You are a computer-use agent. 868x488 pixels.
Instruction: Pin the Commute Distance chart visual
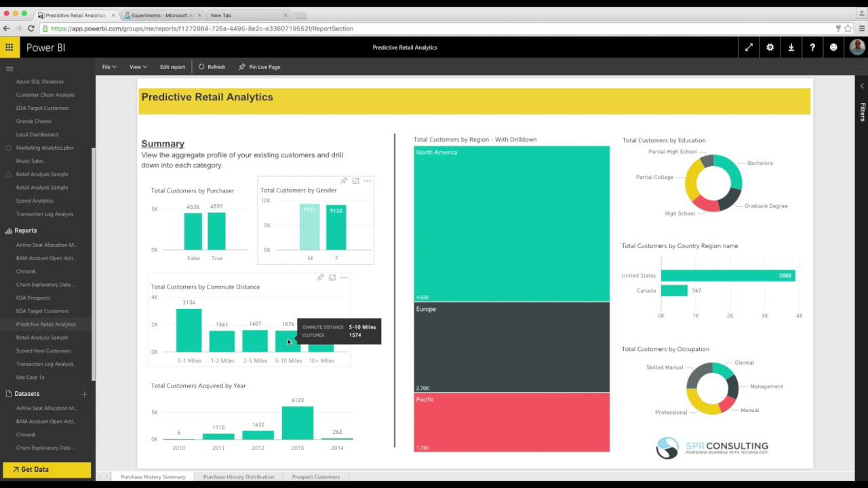pyautogui.click(x=320, y=277)
